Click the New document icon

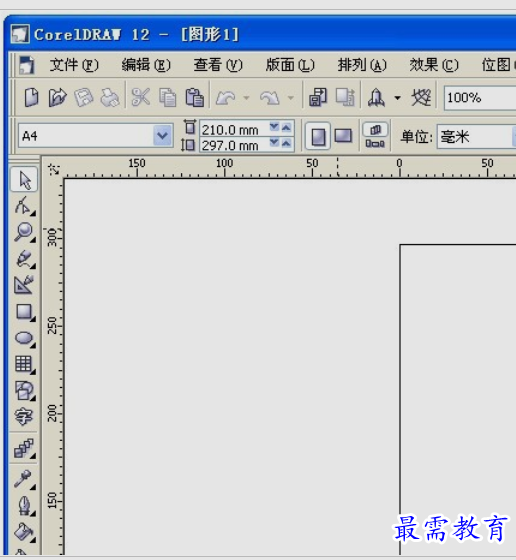(31, 97)
